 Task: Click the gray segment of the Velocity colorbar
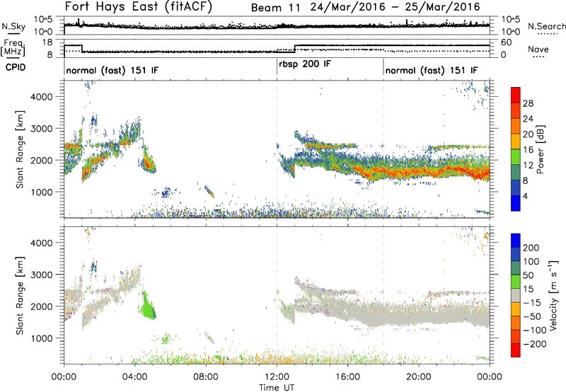(x=516, y=296)
